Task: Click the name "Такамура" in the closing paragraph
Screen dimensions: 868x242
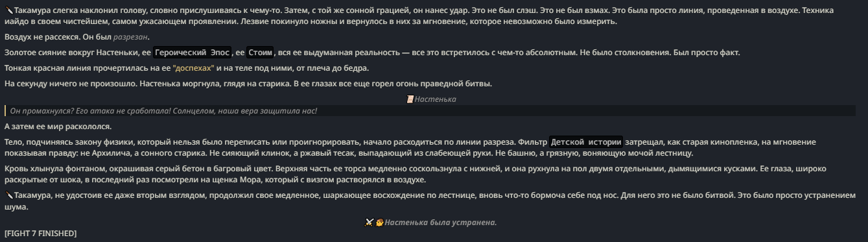Action: [32, 195]
